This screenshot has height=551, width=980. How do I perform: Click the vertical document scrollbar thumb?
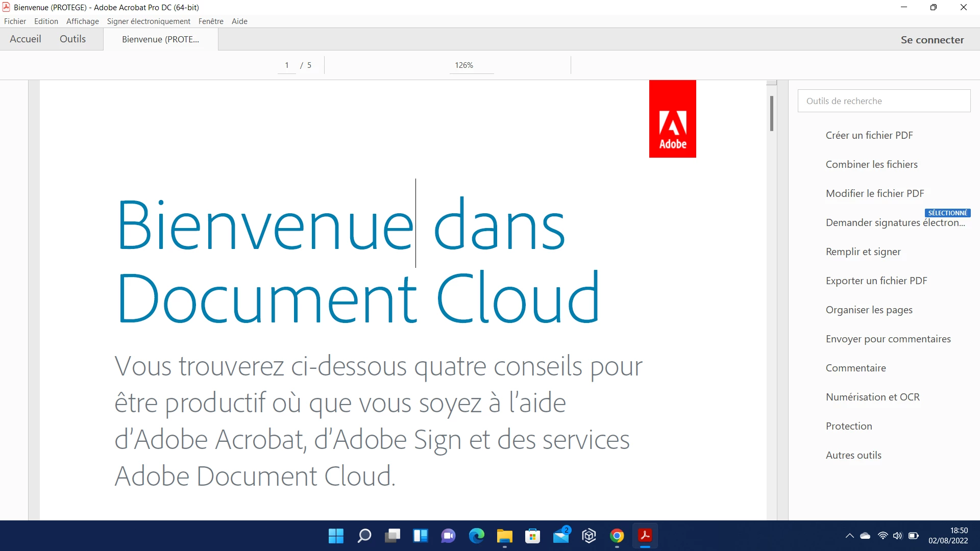click(x=772, y=113)
